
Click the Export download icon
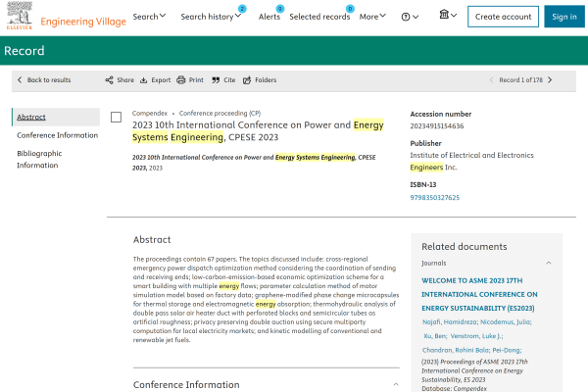pos(144,80)
